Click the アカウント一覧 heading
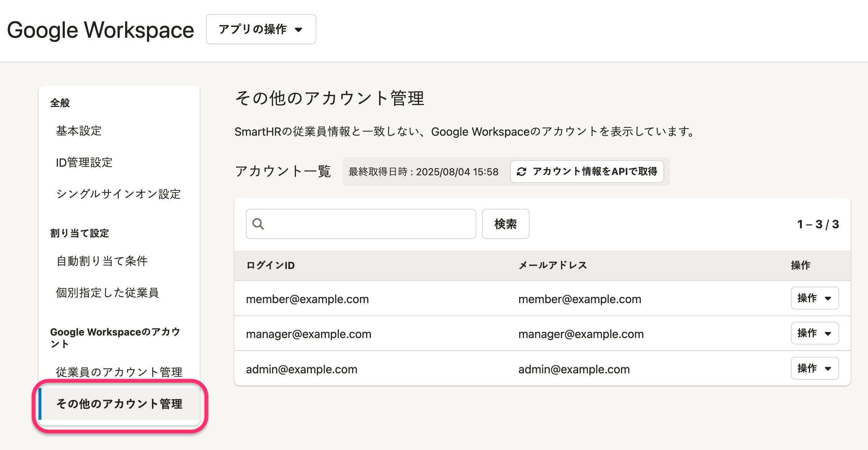Screen dimensions: 868x450 pyautogui.click(x=283, y=171)
